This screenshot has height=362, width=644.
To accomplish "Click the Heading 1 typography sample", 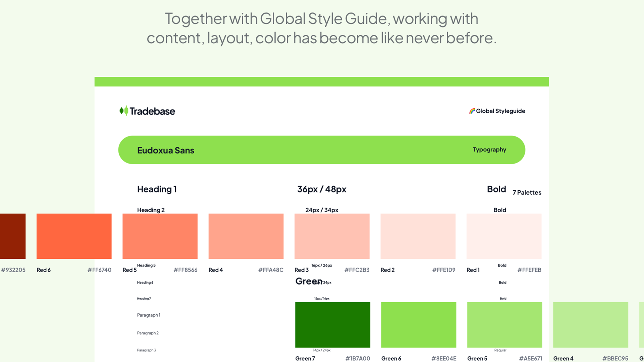I will point(157,189).
